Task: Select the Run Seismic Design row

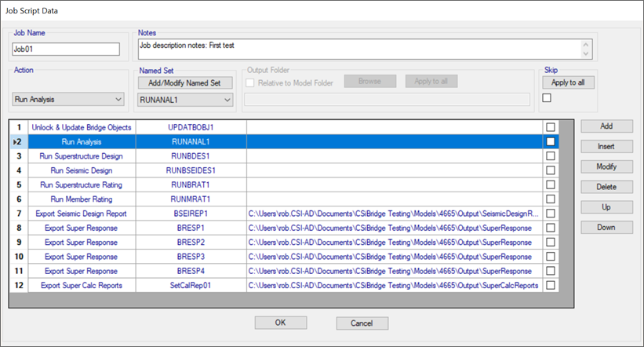Action: coord(82,170)
